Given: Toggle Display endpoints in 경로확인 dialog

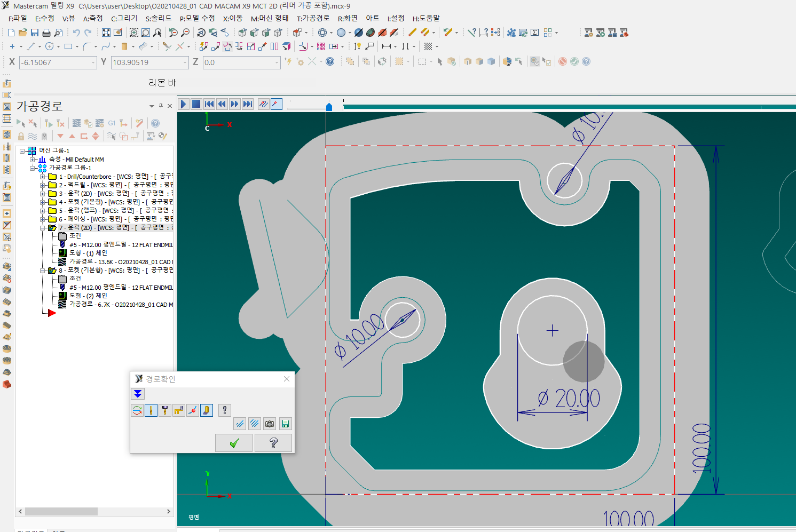Looking at the screenshot, I should 193,410.
